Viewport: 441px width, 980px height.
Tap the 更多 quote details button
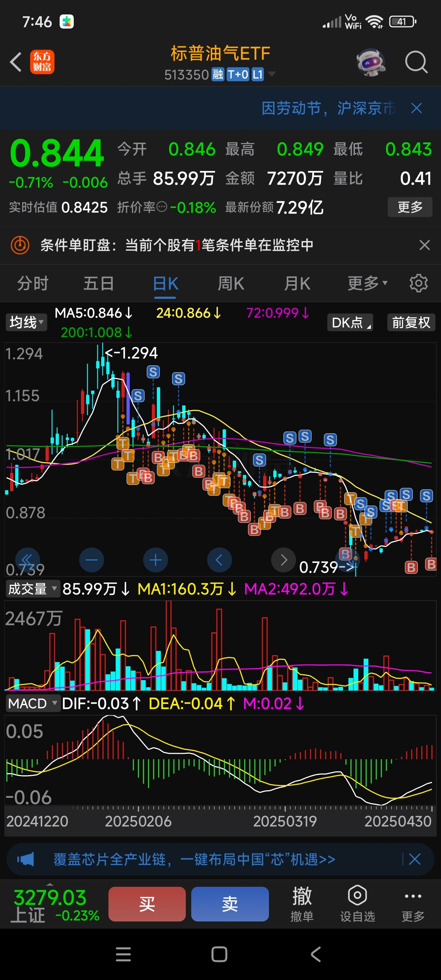pos(410,207)
